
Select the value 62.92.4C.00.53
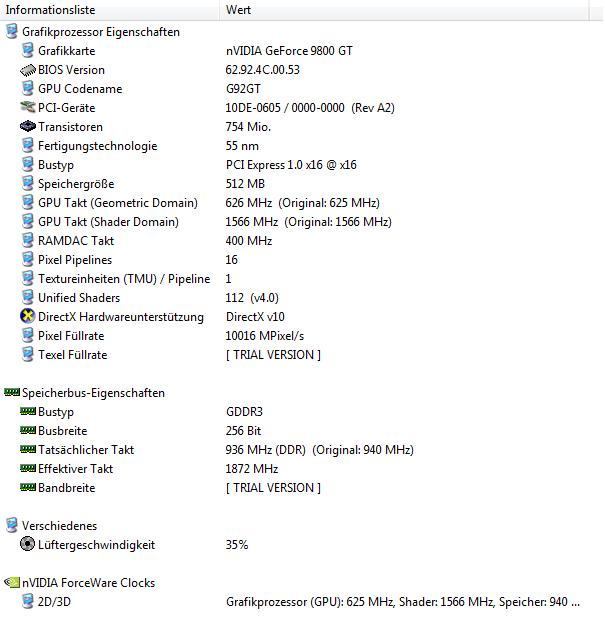tap(262, 70)
